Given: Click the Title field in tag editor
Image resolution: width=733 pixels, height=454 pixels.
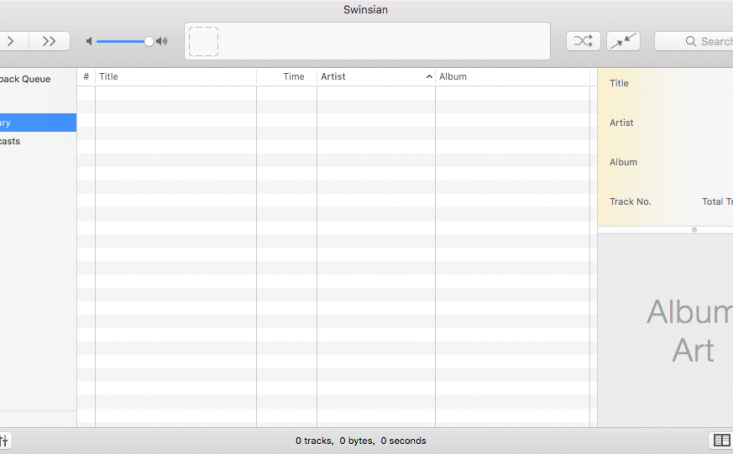Looking at the screenshot, I should coord(619,83).
